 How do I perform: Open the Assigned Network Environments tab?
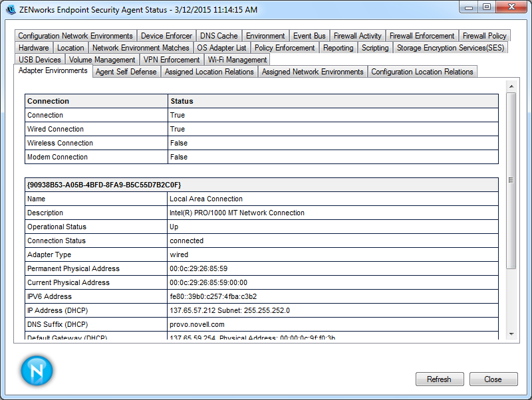tap(313, 72)
